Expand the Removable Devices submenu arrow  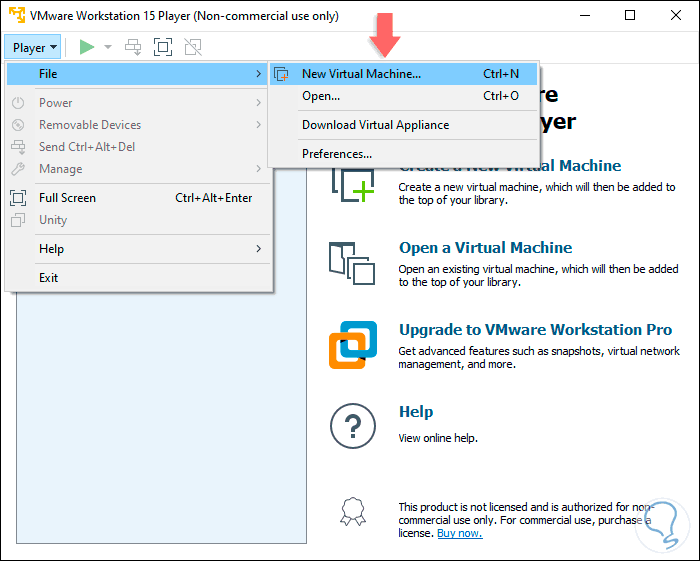click(258, 125)
